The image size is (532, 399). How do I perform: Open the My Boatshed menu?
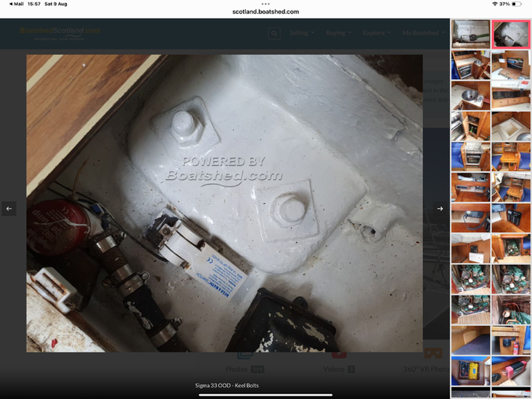[424, 33]
